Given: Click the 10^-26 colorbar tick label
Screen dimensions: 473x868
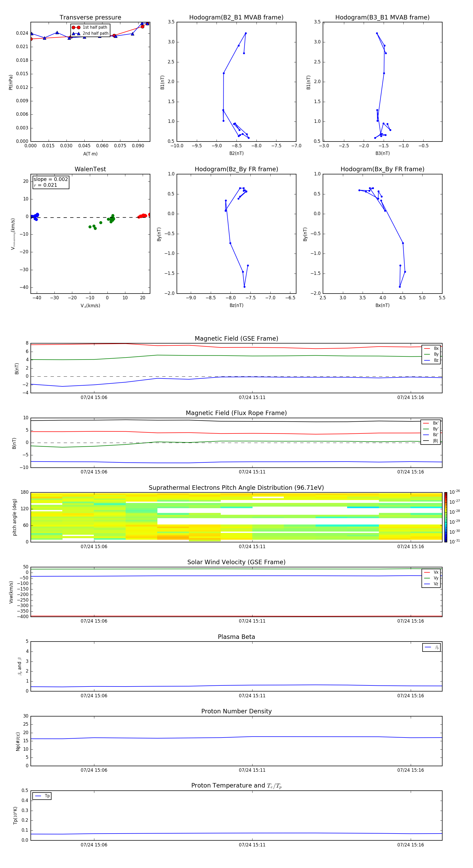Looking at the screenshot, I should [x=455, y=492].
